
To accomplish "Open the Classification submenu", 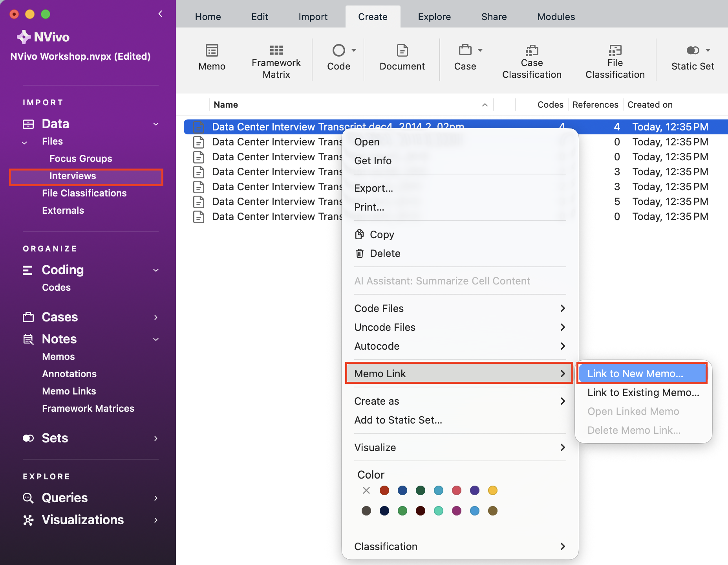I will (x=460, y=547).
